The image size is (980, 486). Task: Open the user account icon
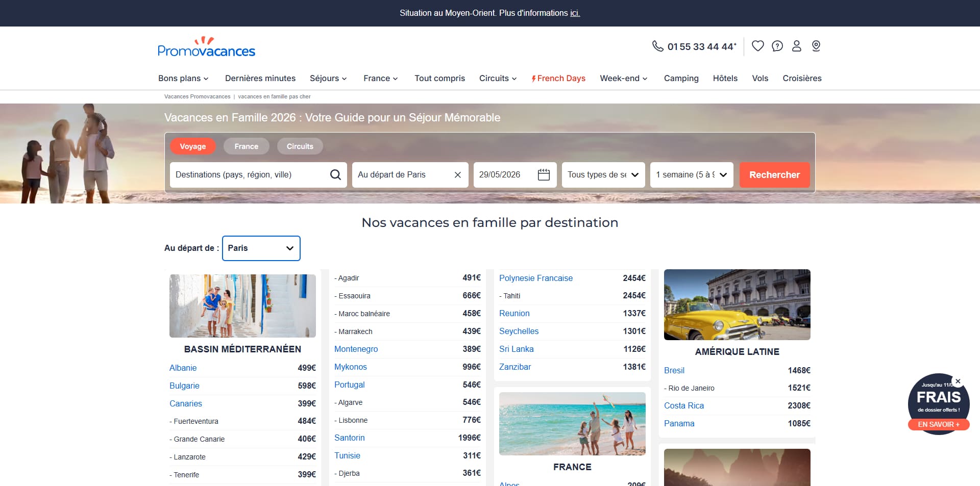tap(797, 46)
